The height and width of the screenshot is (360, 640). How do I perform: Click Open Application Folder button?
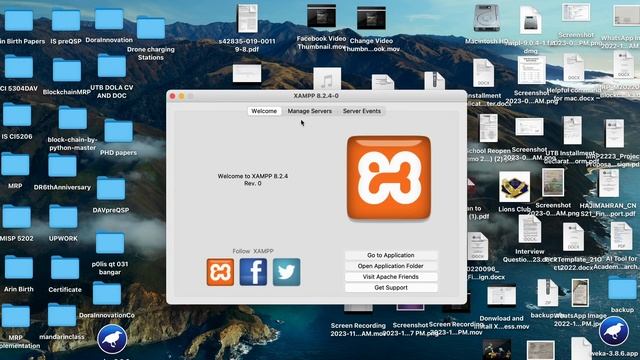coord(391,266)
